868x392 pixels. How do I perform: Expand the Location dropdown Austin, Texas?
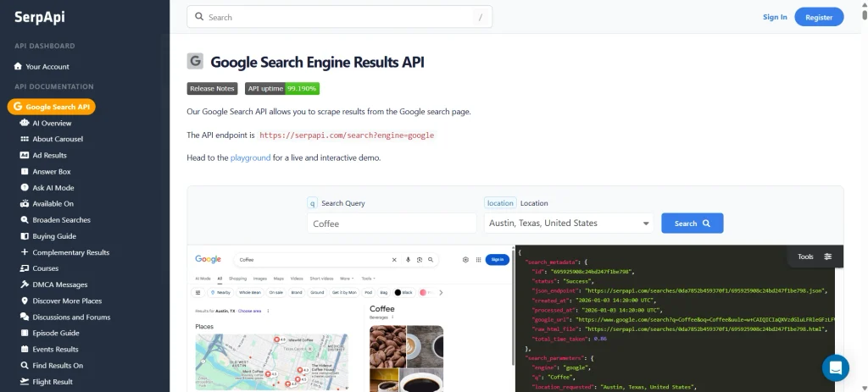[569, 224]
